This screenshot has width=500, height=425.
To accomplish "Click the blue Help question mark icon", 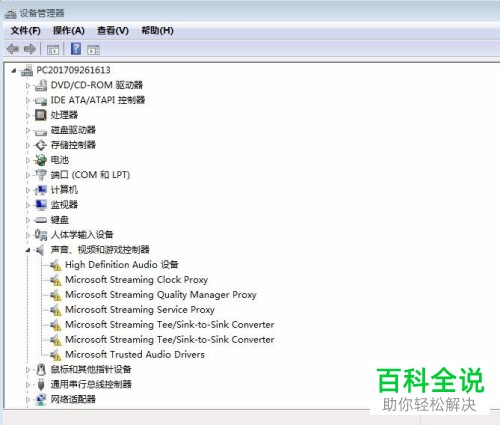I will (x=76, y=49).
